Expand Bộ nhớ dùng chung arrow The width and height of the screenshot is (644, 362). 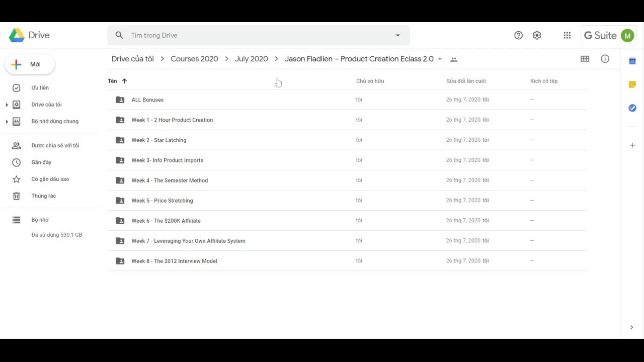7,121
